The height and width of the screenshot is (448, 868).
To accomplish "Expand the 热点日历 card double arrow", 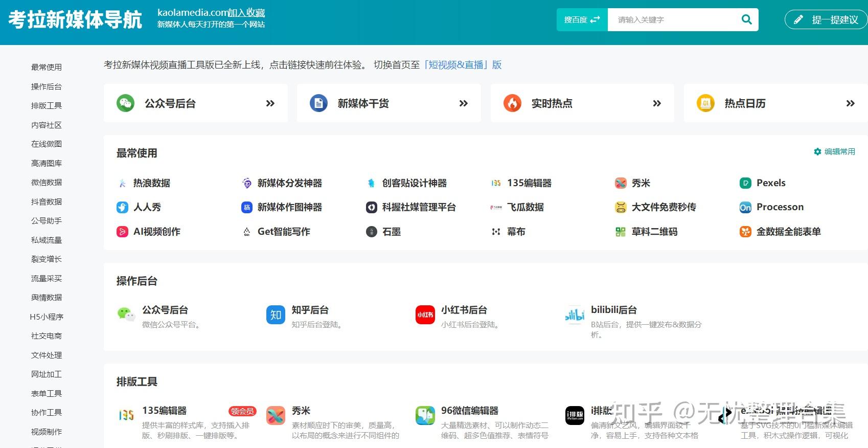I will coord(850,103).
